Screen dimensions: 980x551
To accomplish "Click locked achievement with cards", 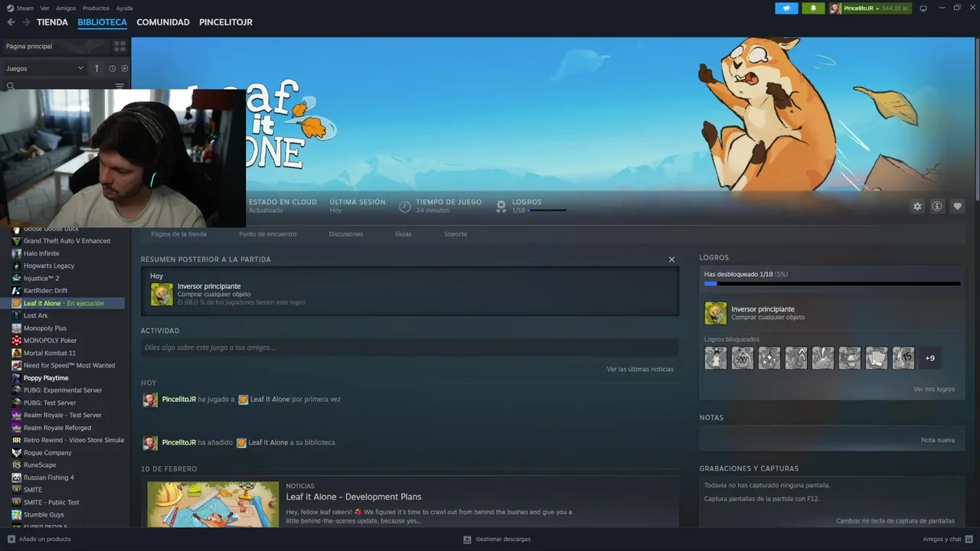I will point(877,358).
